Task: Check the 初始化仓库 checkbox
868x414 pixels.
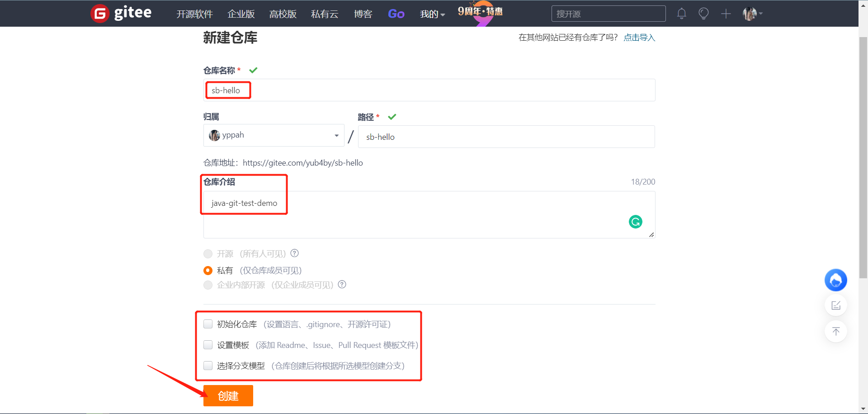Action: pos(208,324)
